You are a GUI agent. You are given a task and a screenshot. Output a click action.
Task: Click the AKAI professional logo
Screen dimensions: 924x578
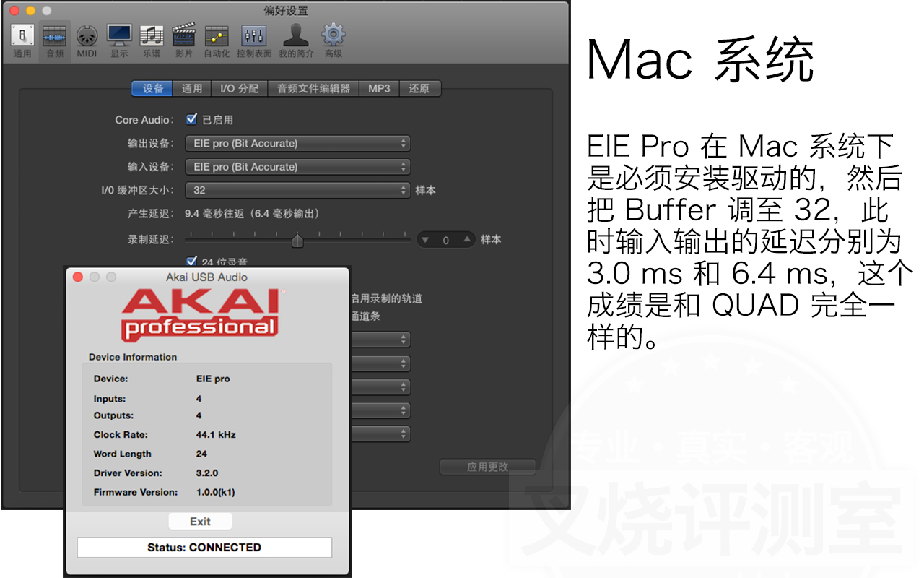coord(201,314)
